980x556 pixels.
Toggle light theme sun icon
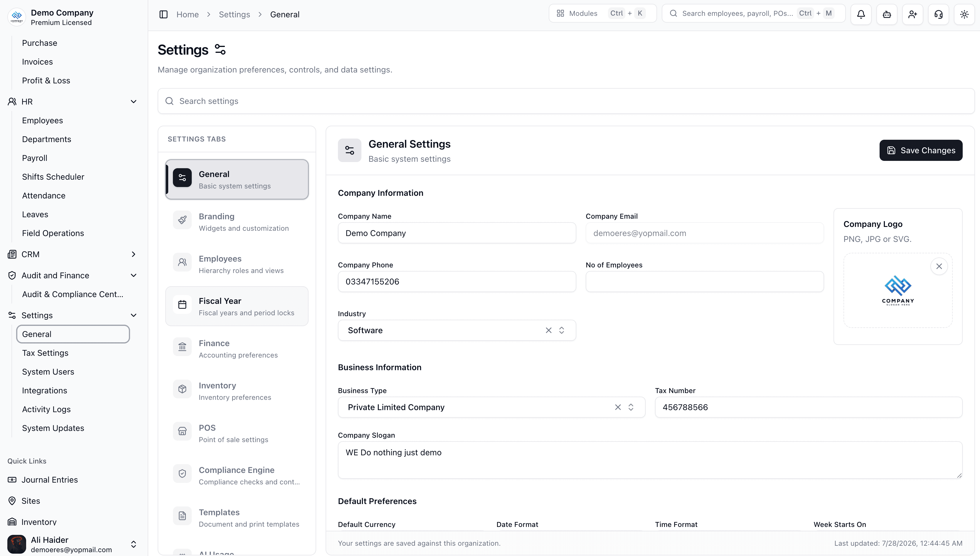point(964,14)
